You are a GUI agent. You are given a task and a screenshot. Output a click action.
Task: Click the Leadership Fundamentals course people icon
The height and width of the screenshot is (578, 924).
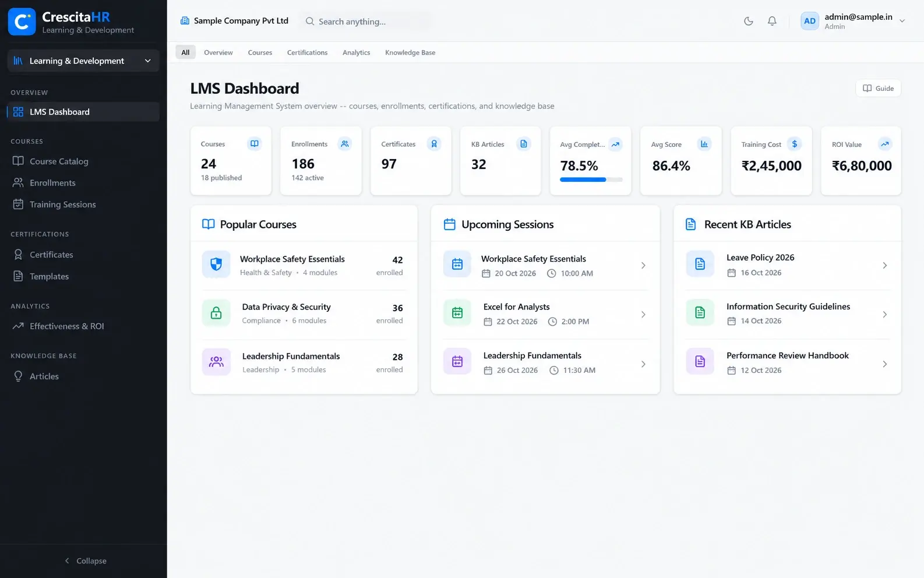pyautogui.click(x=216, y=362)
